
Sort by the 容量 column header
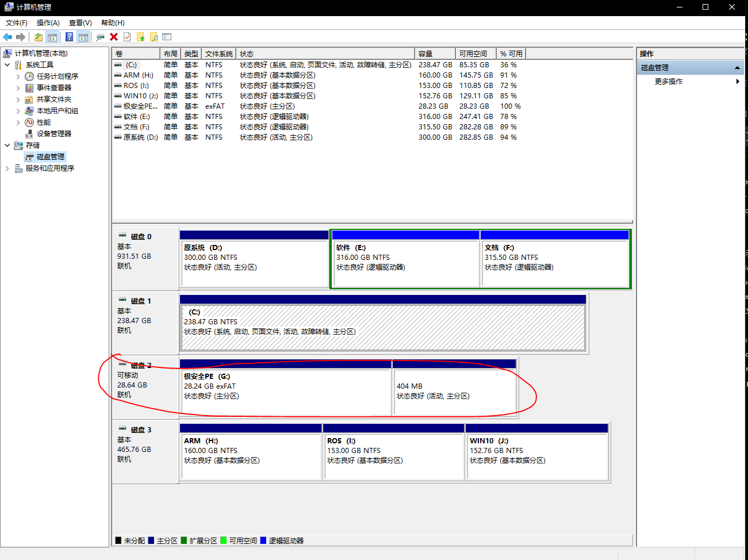[435, 53]
